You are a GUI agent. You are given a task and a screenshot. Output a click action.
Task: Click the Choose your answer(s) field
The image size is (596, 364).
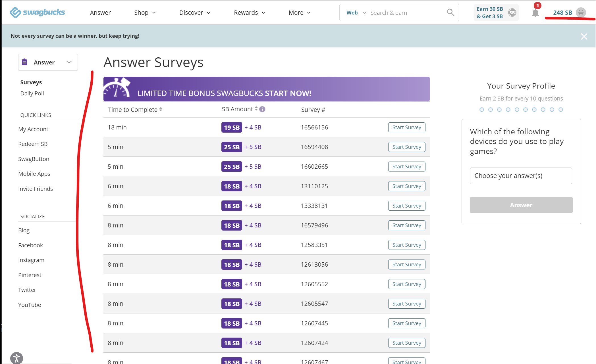point(521,176)
